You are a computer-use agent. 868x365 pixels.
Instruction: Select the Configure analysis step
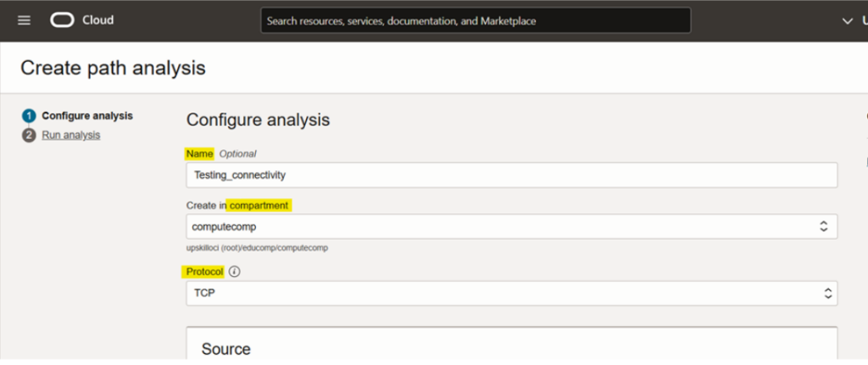coord(87,116)
